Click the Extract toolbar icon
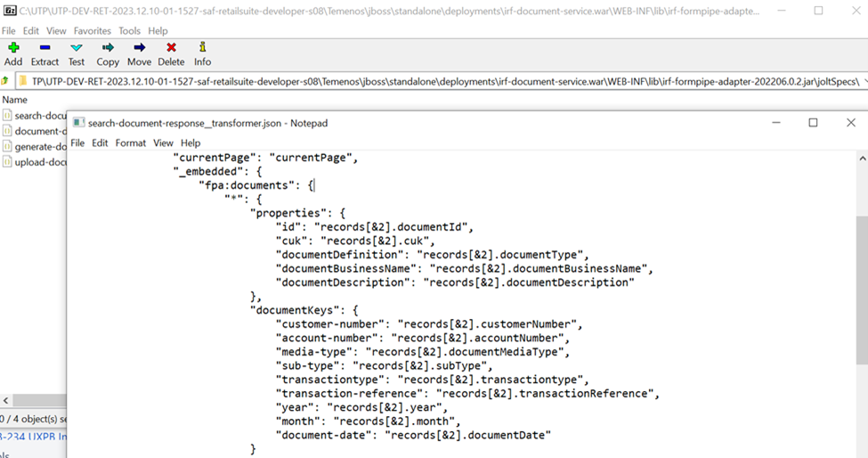The height and width of the screenshot is (458, 868). point(45,48)
